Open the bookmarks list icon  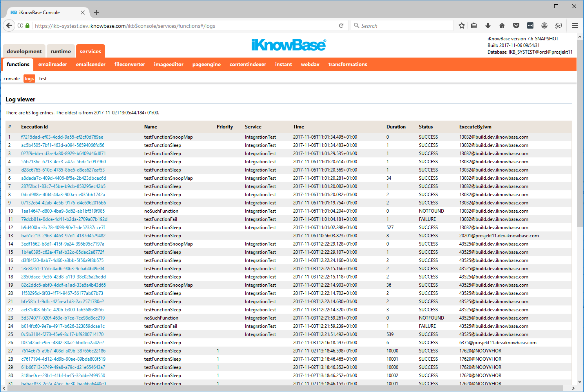[x=474, y=26]
